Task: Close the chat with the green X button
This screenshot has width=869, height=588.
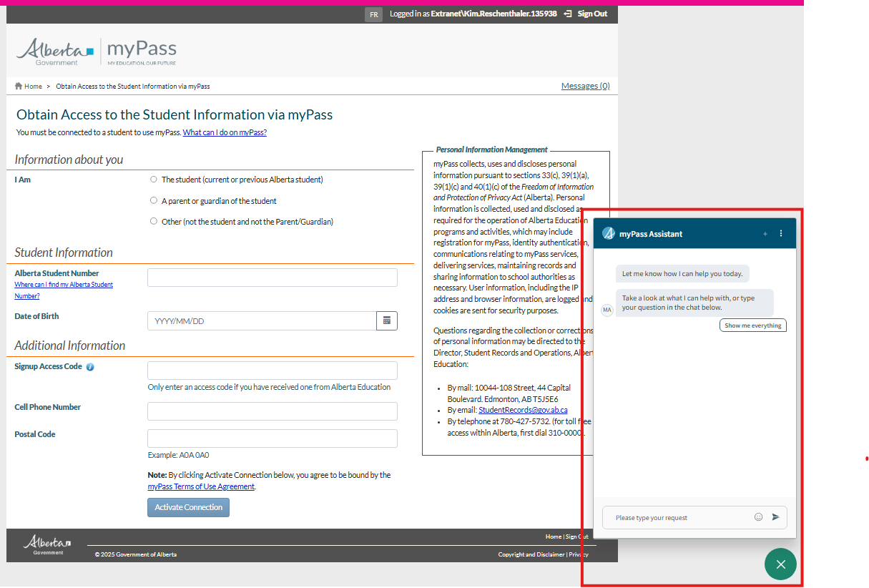Action: point(780,564)
